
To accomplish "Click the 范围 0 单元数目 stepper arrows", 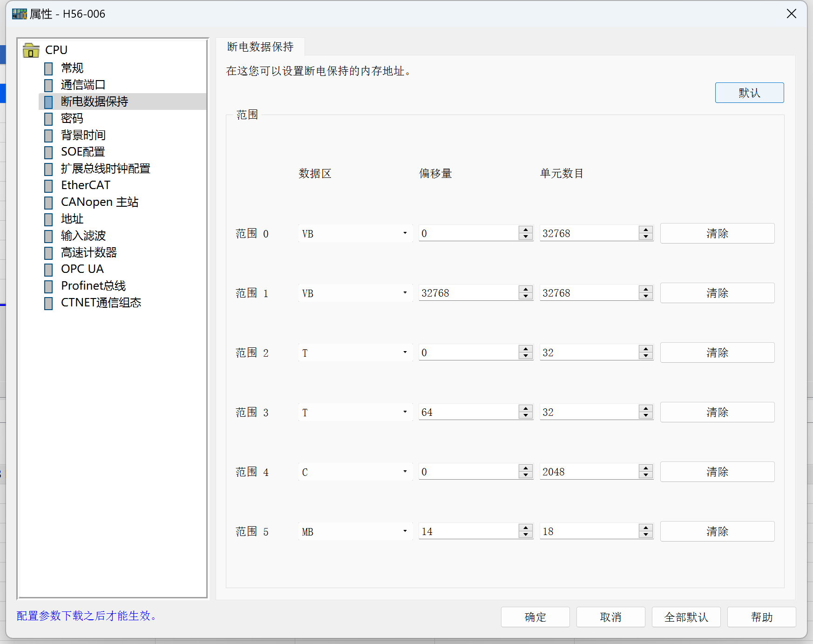I will point(646,233).
